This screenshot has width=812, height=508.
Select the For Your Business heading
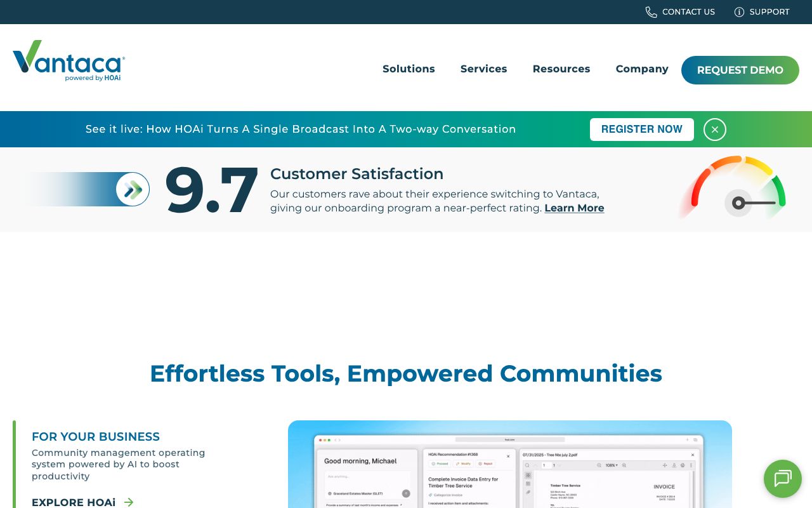click(96, 437)
